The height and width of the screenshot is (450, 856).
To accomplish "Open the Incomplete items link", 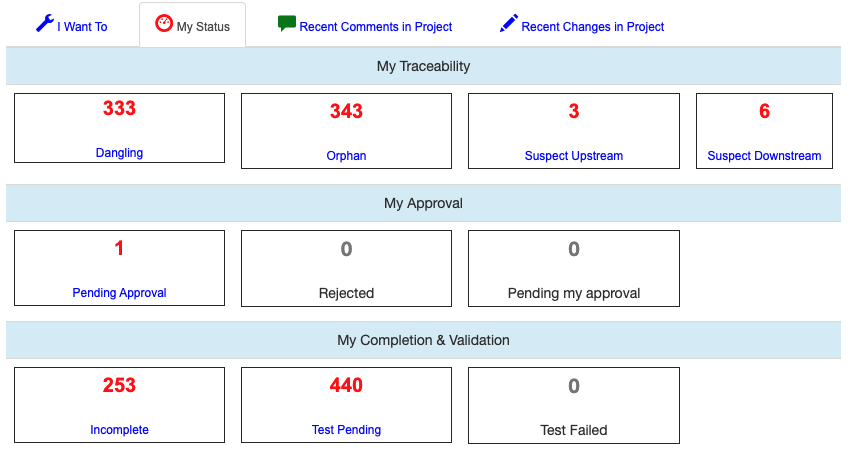I will click(x=119, y=430).
